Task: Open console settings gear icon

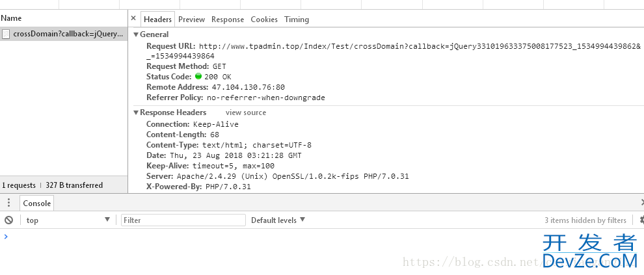Action: click(x=641, y=220)
